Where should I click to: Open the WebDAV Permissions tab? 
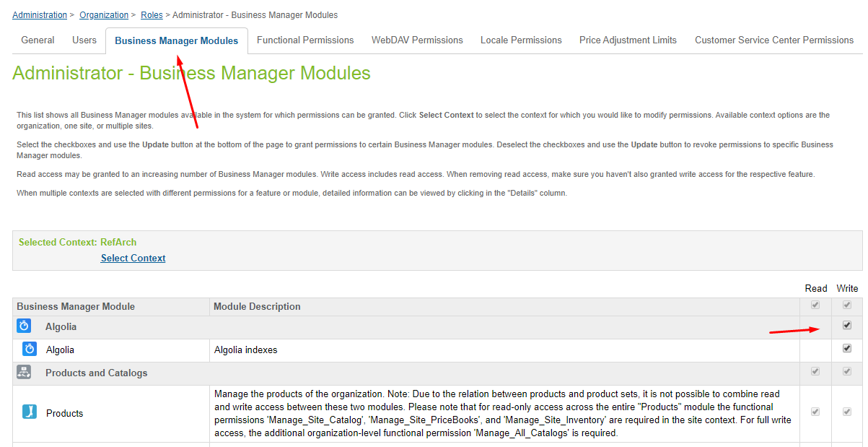point(417,40)
